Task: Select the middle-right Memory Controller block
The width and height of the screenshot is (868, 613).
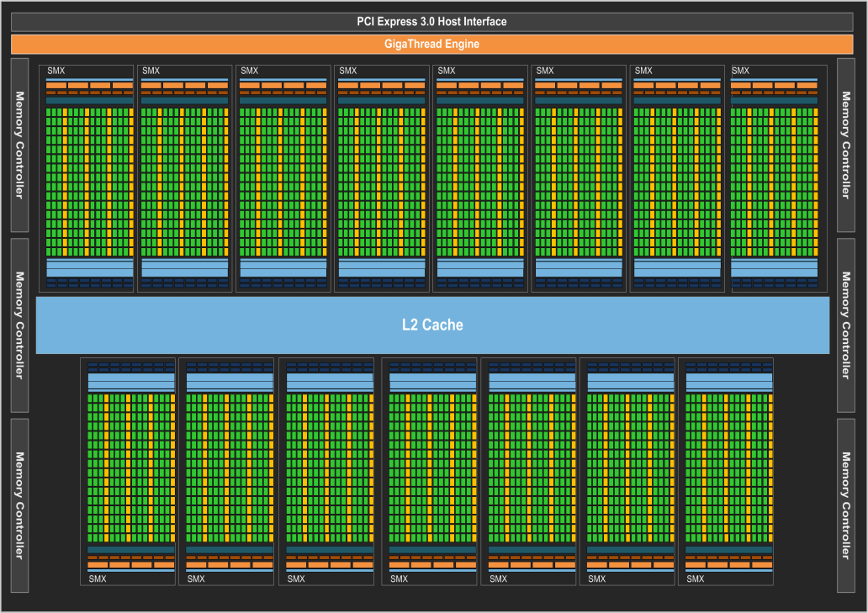Action: point(846,325)
